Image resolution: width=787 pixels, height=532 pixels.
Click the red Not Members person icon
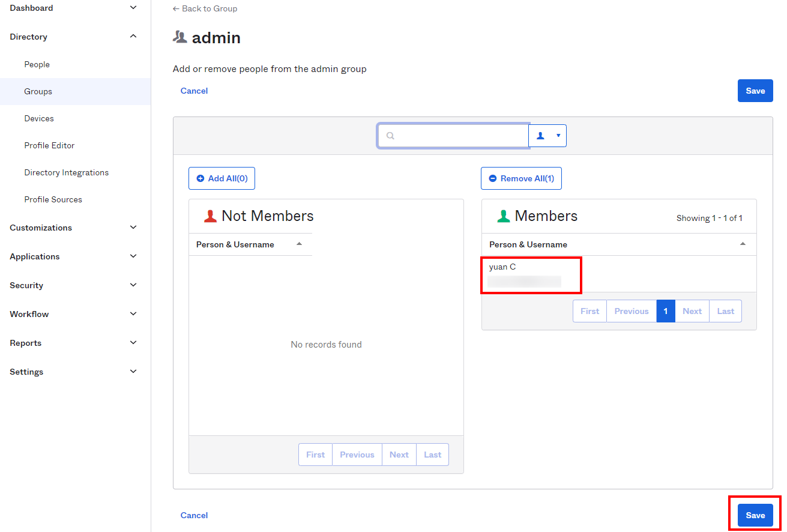click(x=210, y=216)
